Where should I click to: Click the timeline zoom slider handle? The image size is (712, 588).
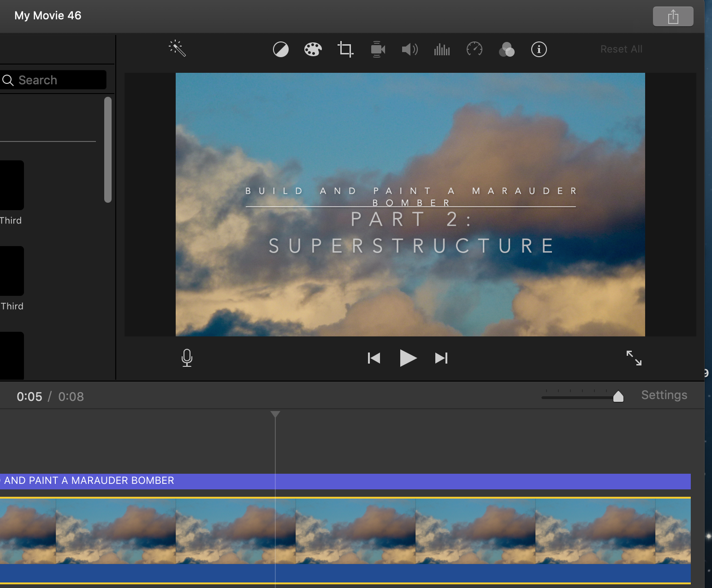pos(618,396)
